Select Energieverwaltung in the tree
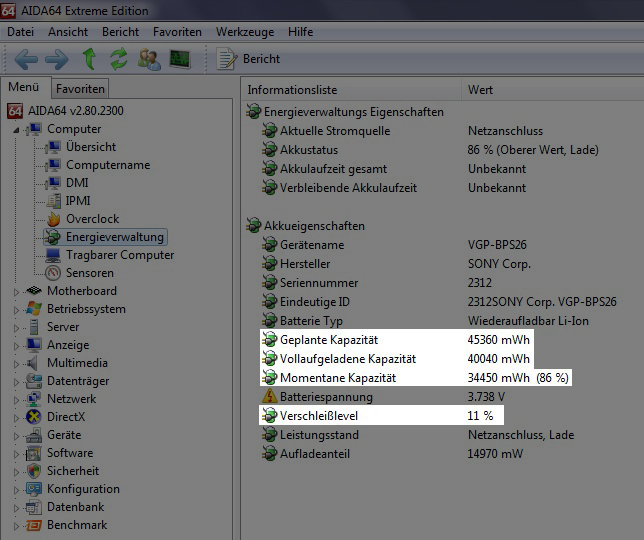644x540 pixels. (x=115, y=237)
